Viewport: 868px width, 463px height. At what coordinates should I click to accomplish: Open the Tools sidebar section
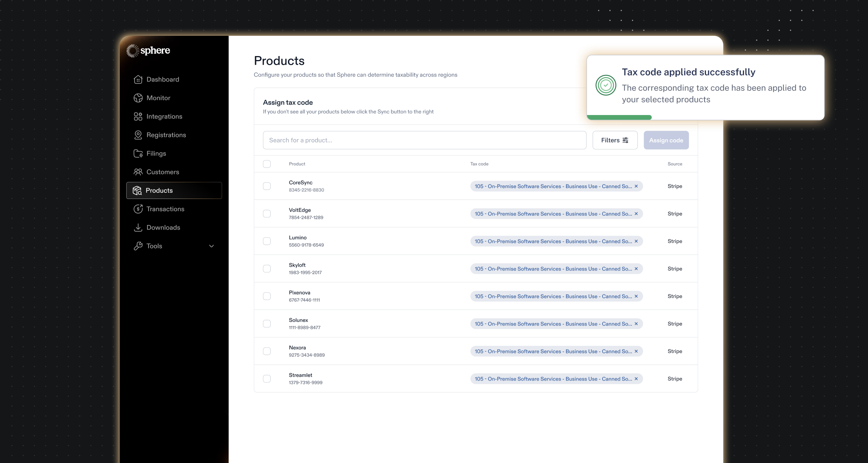tap(154, 246)
